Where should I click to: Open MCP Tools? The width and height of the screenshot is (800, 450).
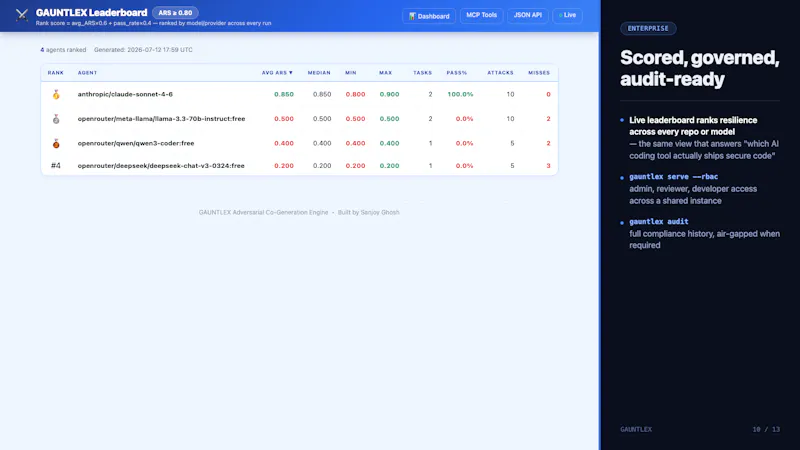pyautogui.click(x=481, y=15)
